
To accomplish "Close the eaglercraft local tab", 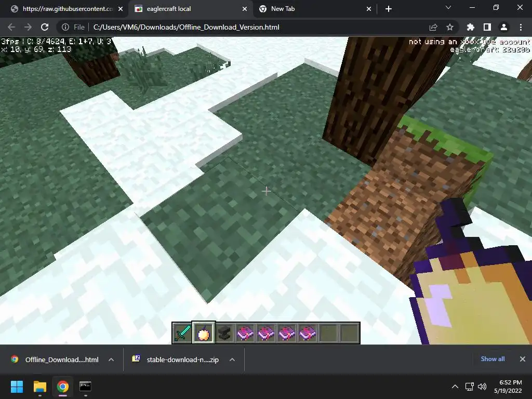I will [245, 9].
